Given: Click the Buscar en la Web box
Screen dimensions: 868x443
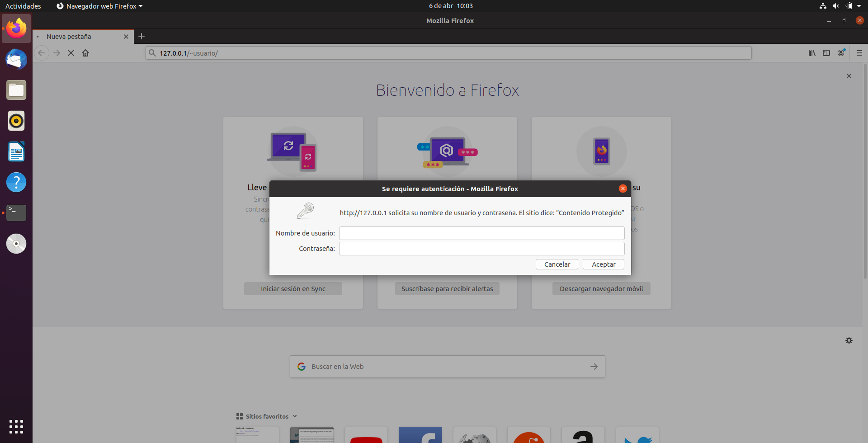Looking at the screenshot, I should pyautogui.click(x=448, y=367).
